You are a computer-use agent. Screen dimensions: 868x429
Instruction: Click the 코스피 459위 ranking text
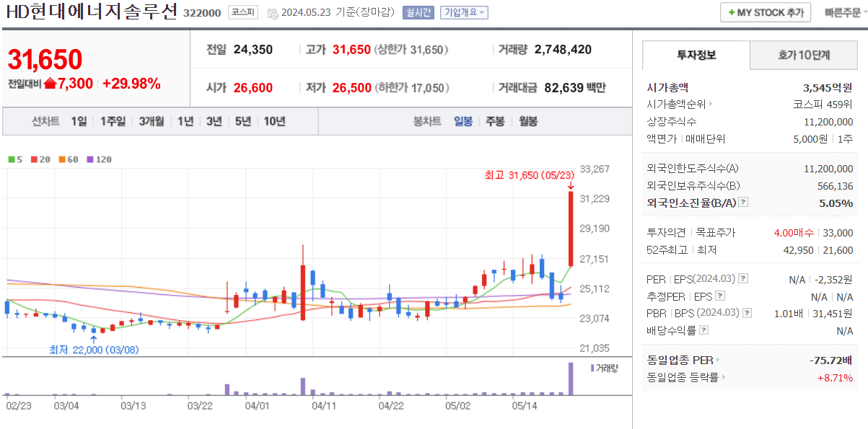[x=823, y=105]
